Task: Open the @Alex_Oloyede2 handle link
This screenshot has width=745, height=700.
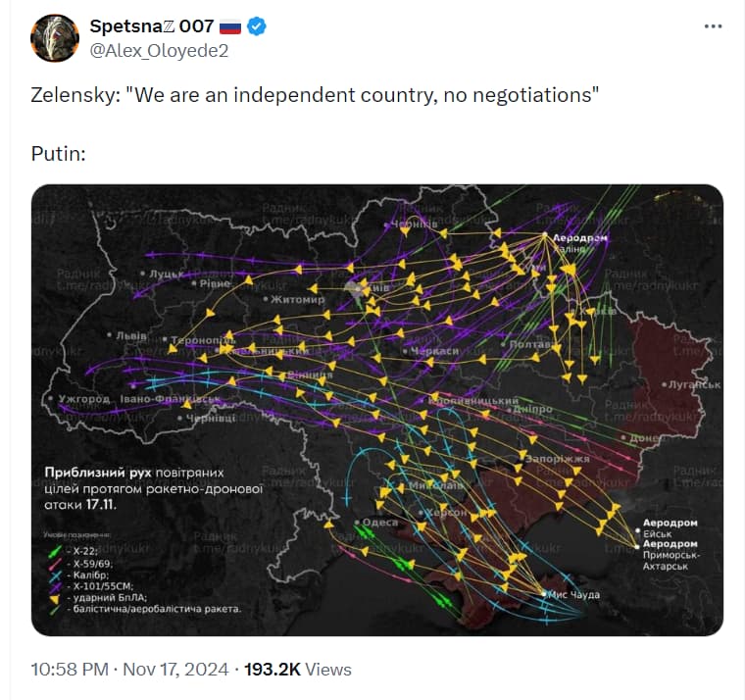Action: (x=159, y=50)
